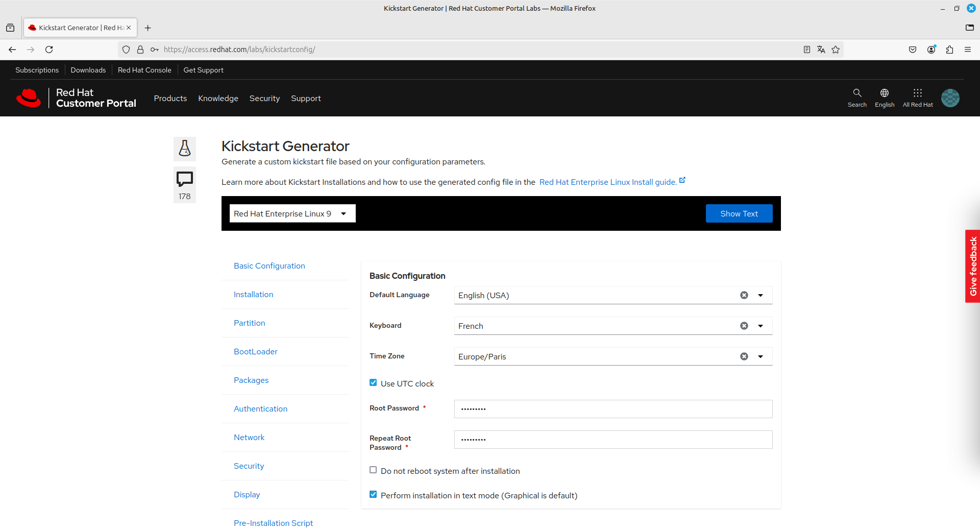This screenshot has width=980, height=531.
Task: Open the comments bubble icon showing 178
Action: point(185,185)
